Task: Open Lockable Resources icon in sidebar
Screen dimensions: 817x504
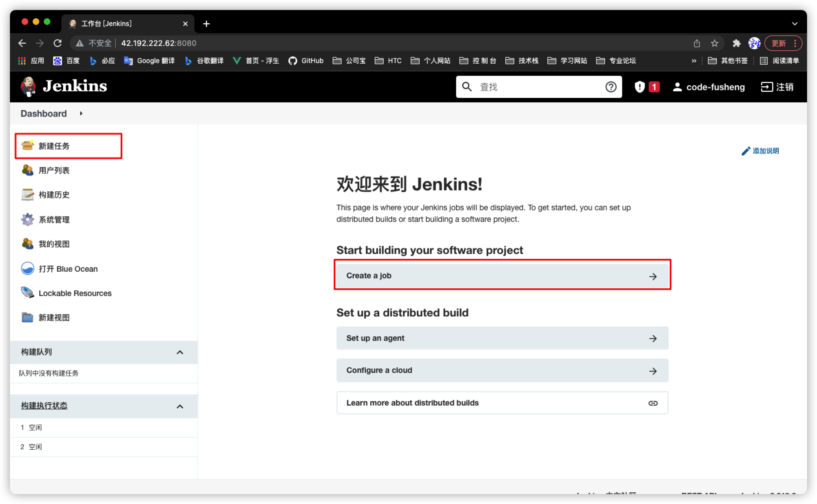Action: (27, 293)
